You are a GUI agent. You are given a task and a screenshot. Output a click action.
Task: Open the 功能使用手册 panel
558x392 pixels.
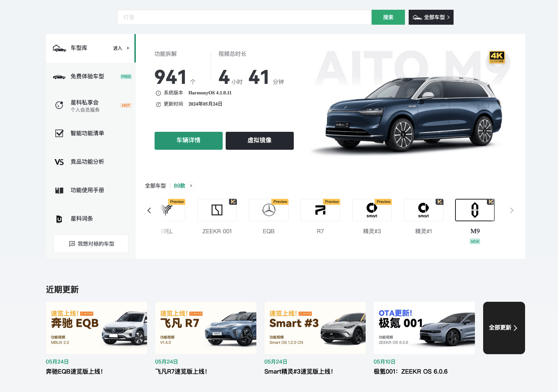click(60, 190)
